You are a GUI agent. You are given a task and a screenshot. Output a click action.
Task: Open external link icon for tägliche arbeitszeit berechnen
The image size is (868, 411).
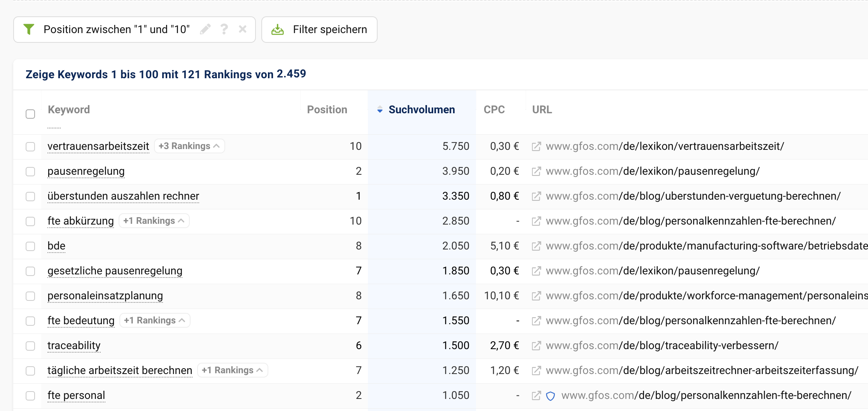[536, 371]
